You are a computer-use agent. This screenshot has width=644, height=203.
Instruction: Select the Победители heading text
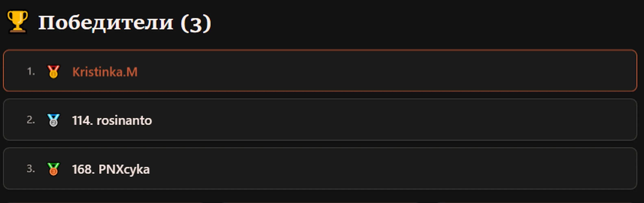pyautogui.click(x=106, y=23)
